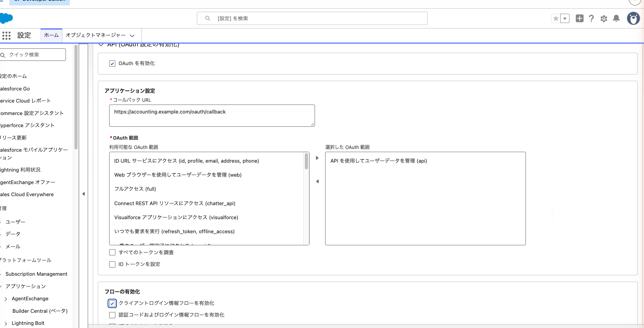644x328 pixels.
Task: Click the クイック検索 input box
Action: [x=33, y=55]
